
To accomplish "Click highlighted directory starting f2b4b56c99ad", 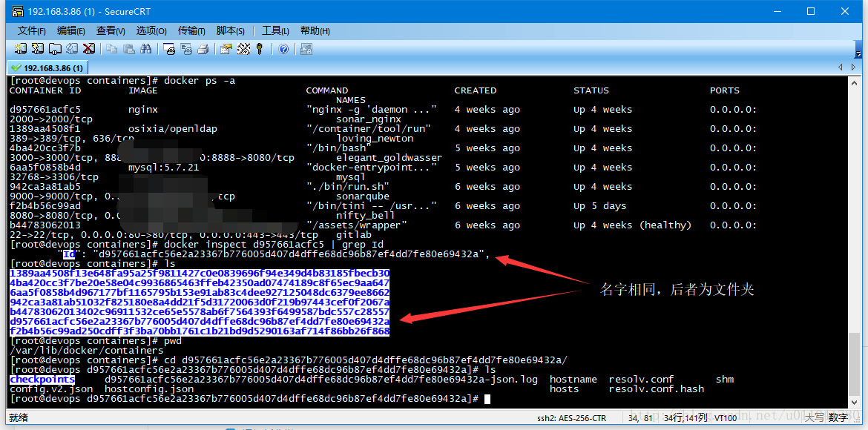I will 200,331.
